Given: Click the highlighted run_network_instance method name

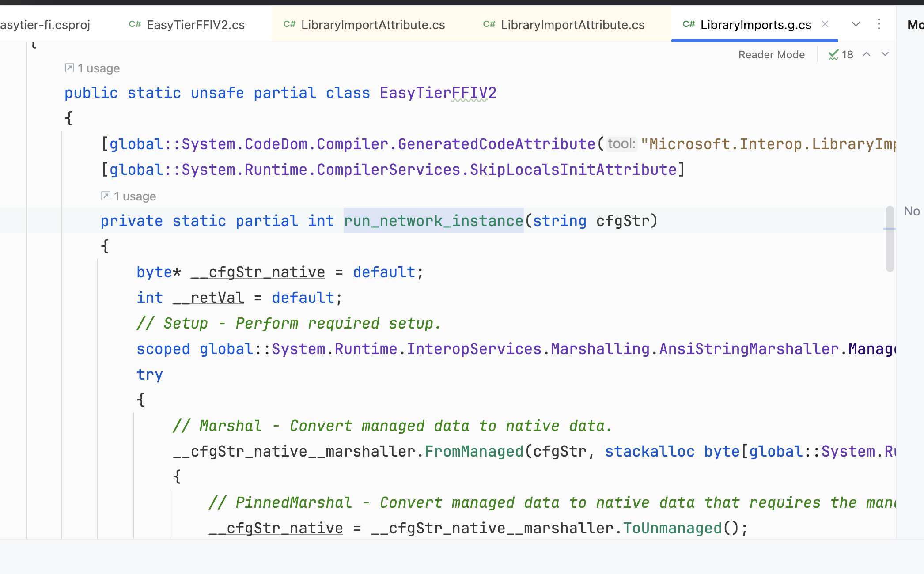Looking at the screenshot, I should click(x=433, y=221).
